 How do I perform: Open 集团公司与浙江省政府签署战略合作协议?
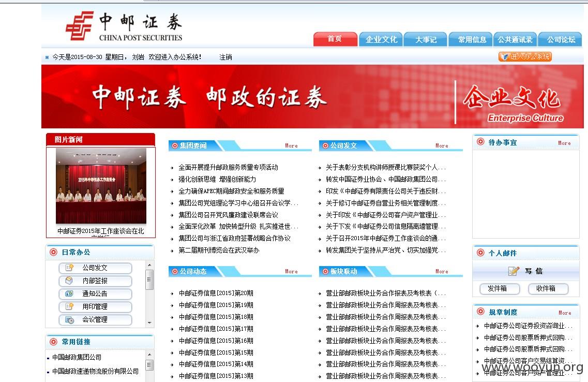tap(235, 238)
